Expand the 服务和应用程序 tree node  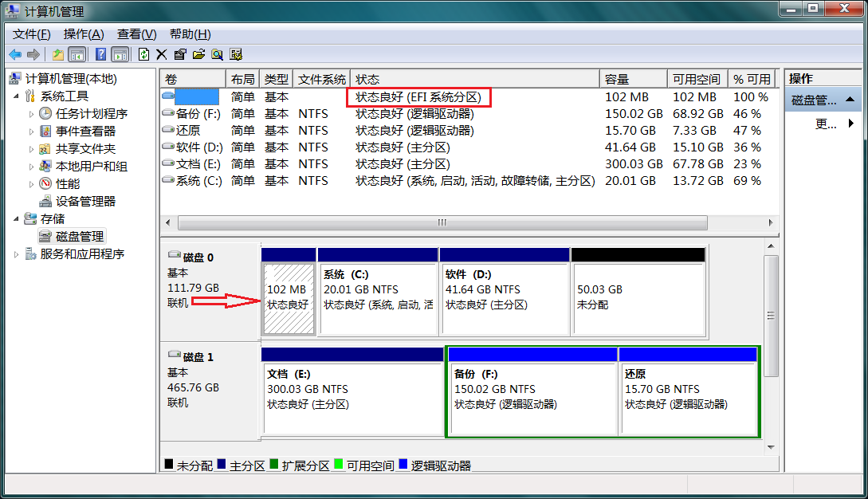(18, 254)
